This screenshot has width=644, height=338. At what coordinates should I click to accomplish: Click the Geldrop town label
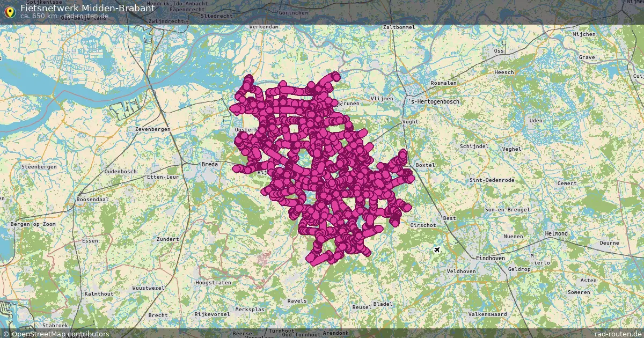point(519,269)
